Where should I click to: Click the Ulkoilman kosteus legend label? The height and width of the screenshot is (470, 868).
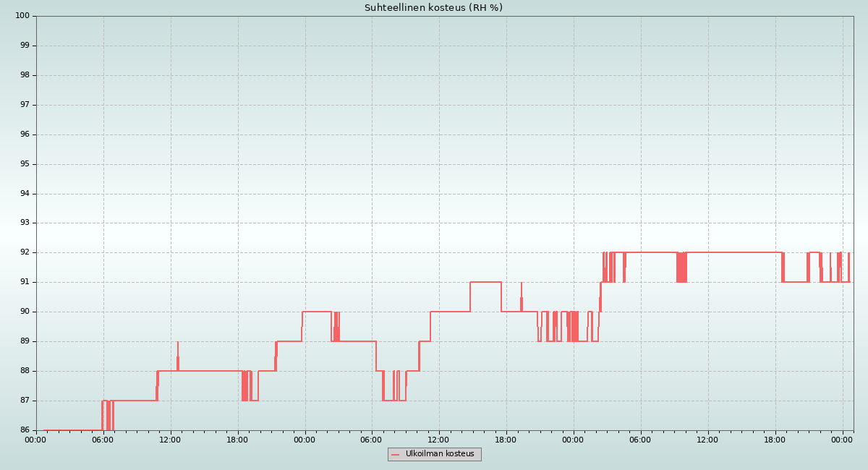tap(440, 454)
